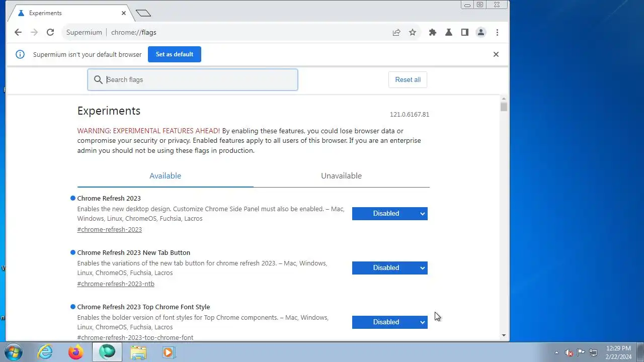Share this page icon in address bar

coord(396,32)
